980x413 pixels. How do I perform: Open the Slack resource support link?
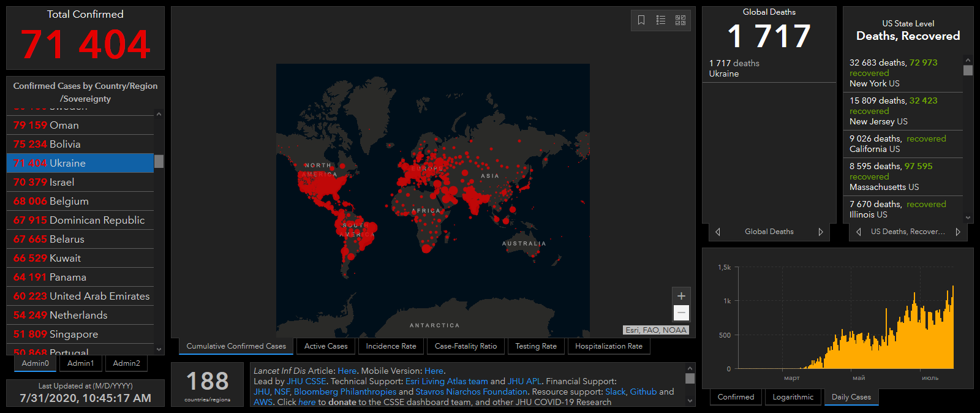[616, 392]
